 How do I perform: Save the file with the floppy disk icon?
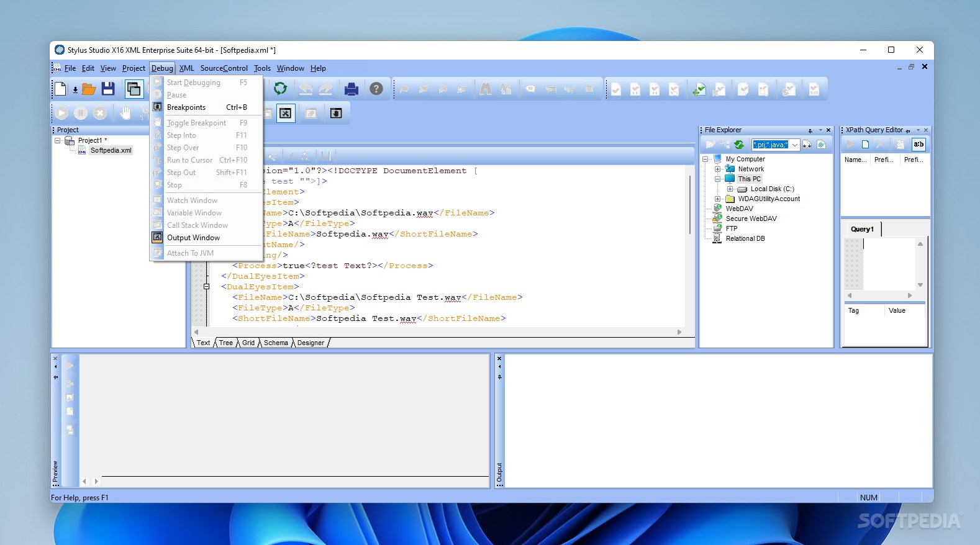click(x=108, y=89)
